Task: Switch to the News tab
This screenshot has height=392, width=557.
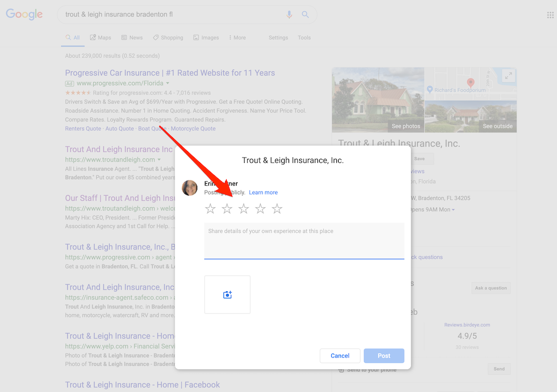Action: 132,38
